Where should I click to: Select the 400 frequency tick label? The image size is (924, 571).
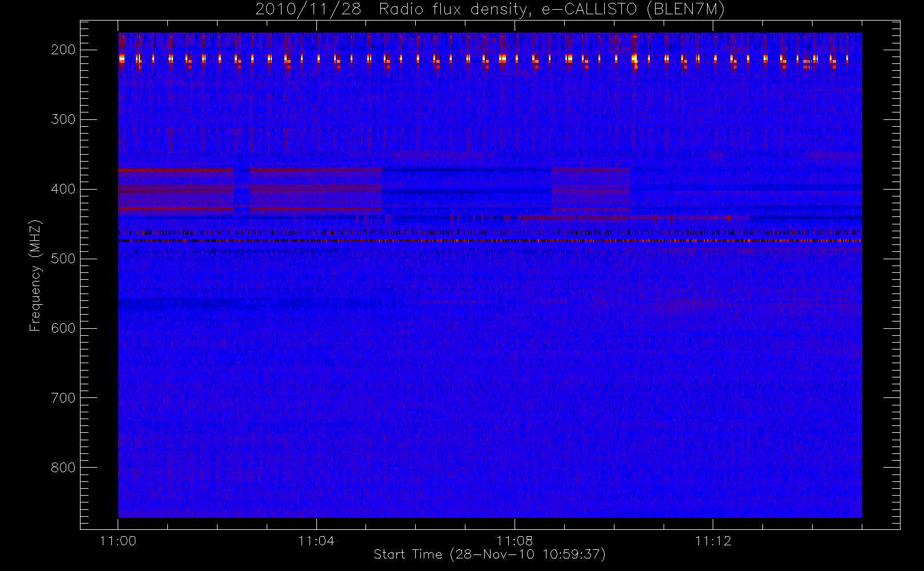[63, 189]
